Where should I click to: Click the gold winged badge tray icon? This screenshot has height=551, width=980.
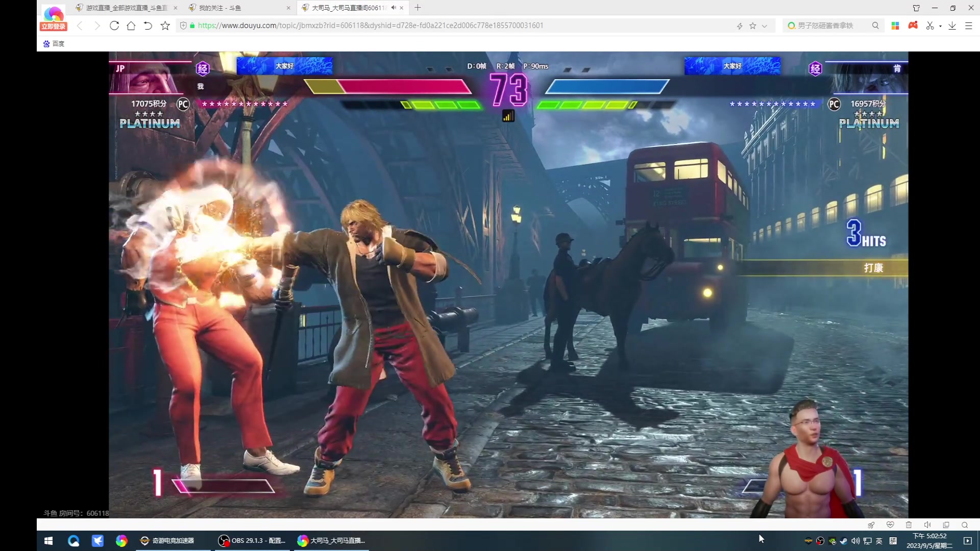click(808, 541)
